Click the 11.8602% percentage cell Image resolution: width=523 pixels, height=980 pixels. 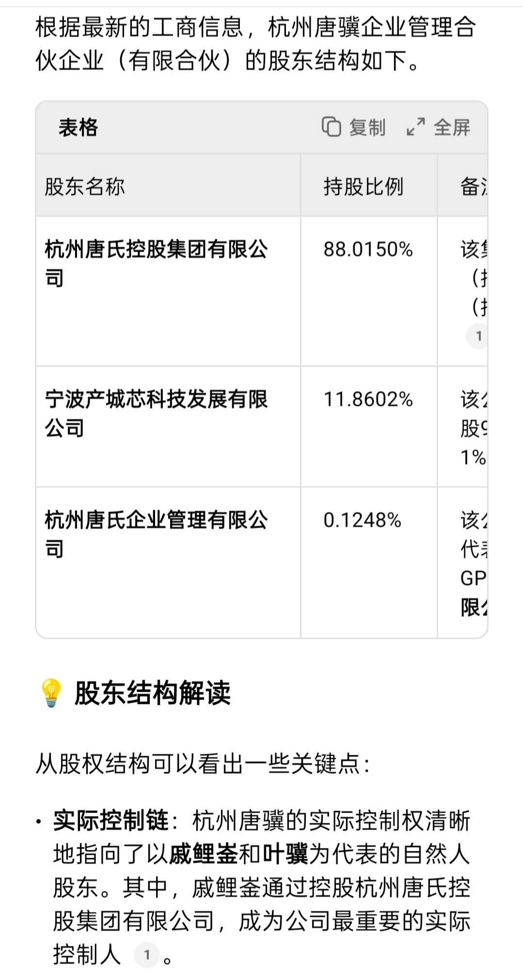point(368,400)
